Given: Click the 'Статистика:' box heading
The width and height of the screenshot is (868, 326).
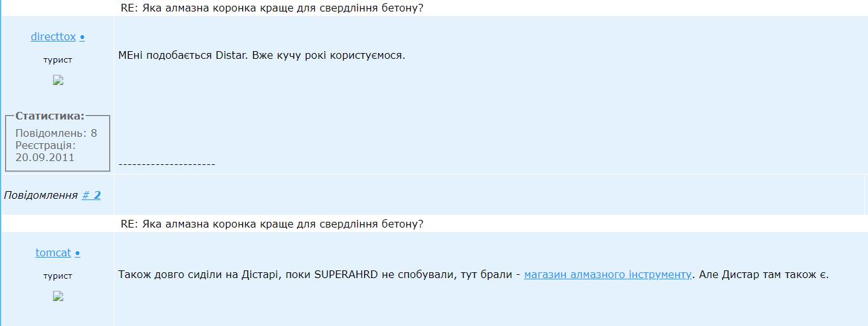Looking at the screenshot, I should pos(50,116).
